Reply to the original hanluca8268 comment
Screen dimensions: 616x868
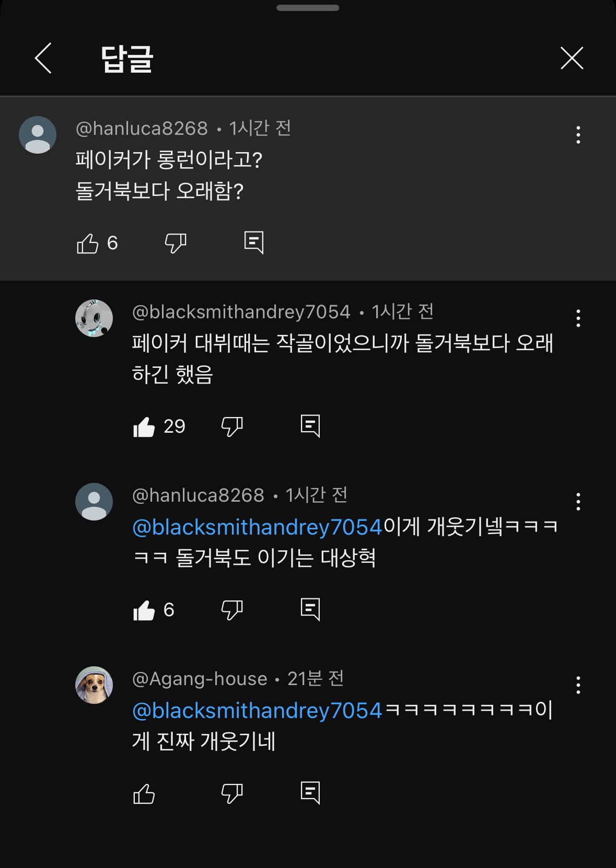click(x=254, y=242)
